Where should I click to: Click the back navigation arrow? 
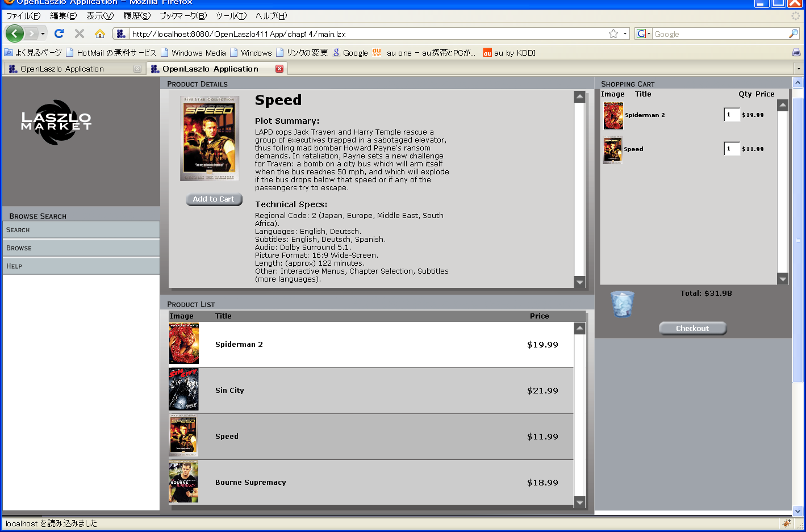[x=15, y=33]
